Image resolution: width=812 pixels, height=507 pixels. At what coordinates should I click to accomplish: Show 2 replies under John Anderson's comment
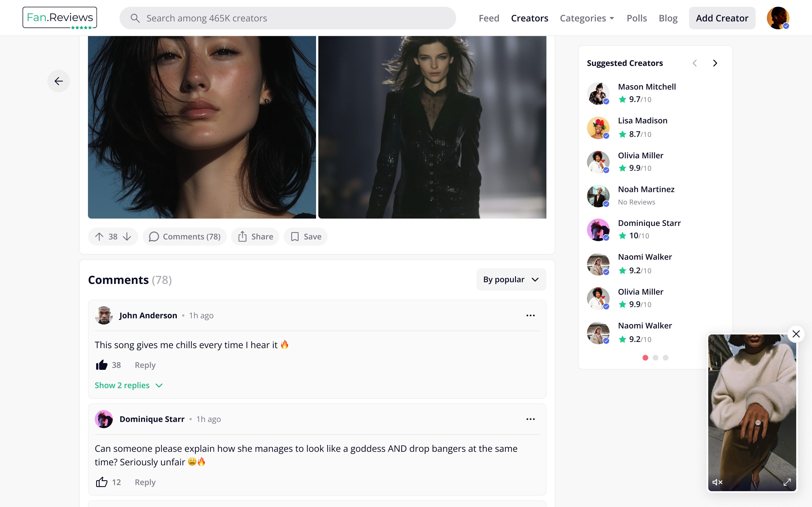pyautogui.click(x=129, y=385)
